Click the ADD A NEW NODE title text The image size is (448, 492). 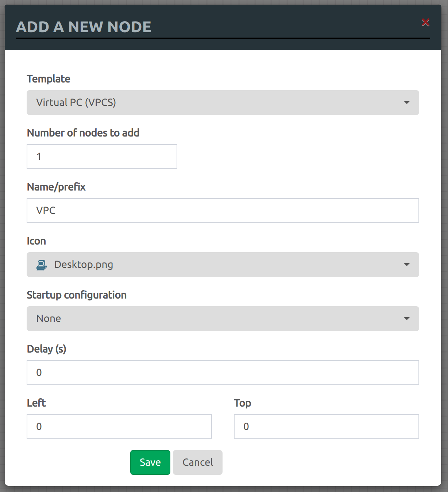(x=84, y=27)
